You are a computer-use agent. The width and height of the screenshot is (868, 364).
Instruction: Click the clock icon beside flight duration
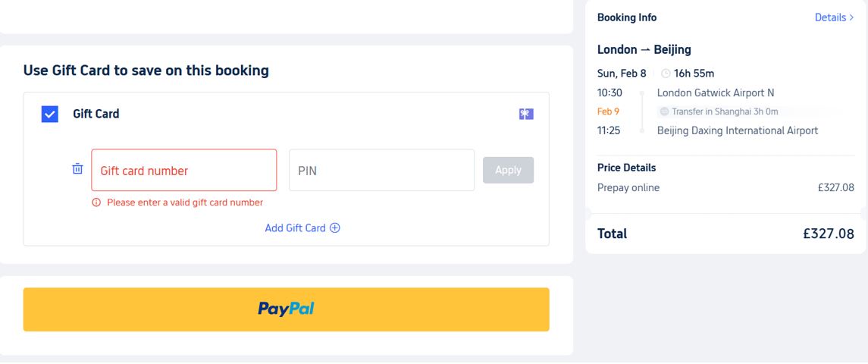[x=666, y=74]
